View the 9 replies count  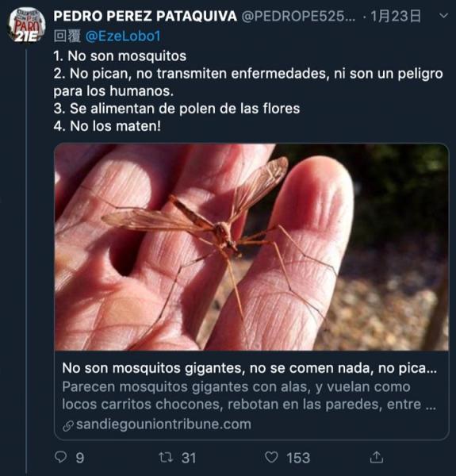(80, 458)
